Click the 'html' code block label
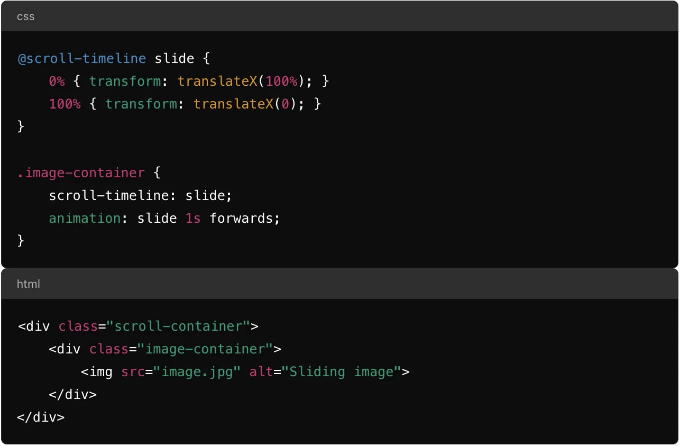This screenshot has height=446, width=680. coord(28,284)
